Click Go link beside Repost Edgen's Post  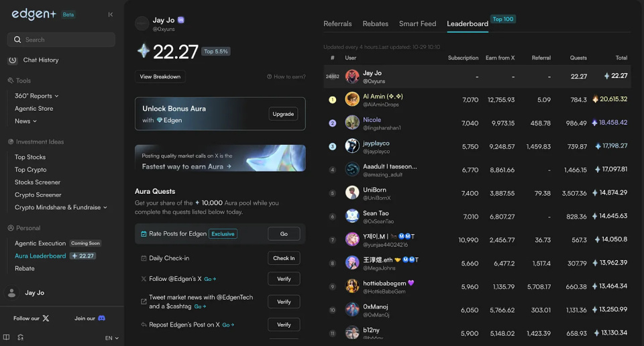228,325
